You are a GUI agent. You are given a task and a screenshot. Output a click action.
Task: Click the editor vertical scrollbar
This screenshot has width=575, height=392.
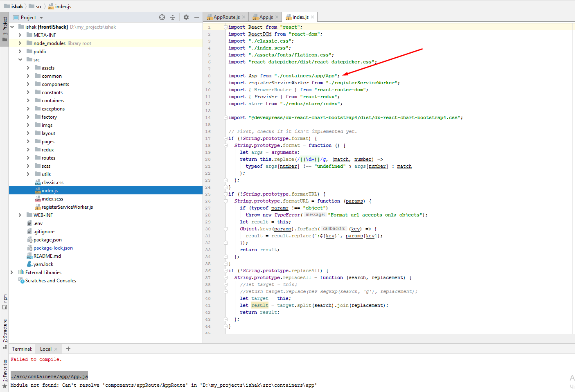(573, 179)
